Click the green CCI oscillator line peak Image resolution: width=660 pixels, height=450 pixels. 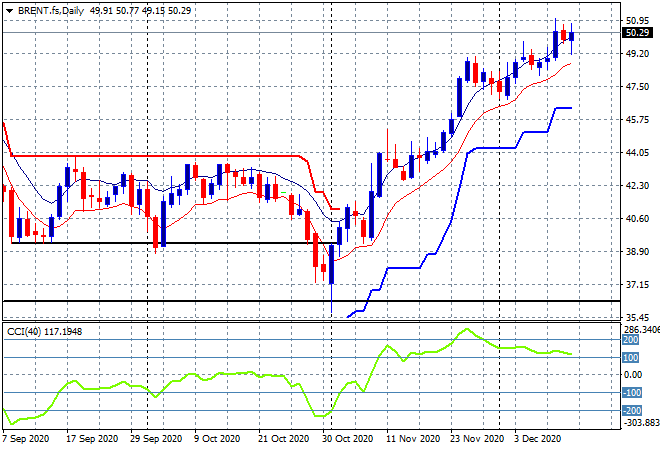coord(466,329)
